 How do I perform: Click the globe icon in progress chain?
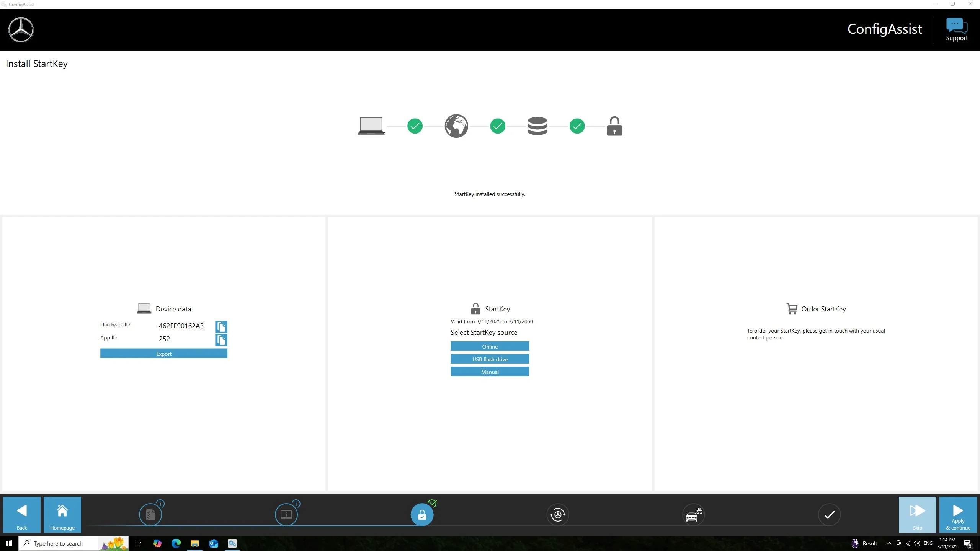click(456, 126)
